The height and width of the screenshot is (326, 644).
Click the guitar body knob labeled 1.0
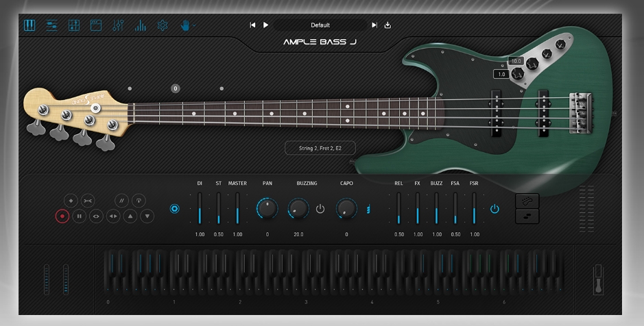(x=518, y=74)
